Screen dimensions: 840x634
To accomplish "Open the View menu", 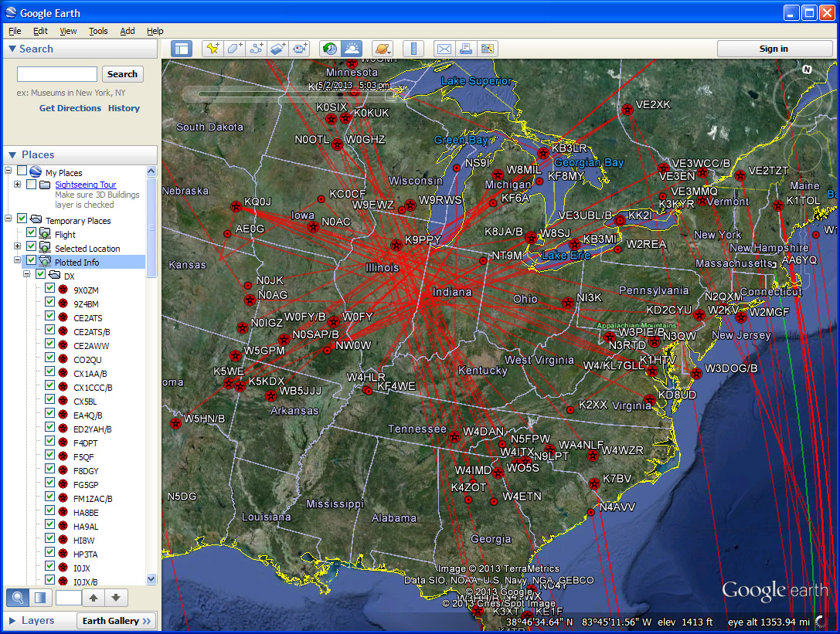I will tap(68, 31).
